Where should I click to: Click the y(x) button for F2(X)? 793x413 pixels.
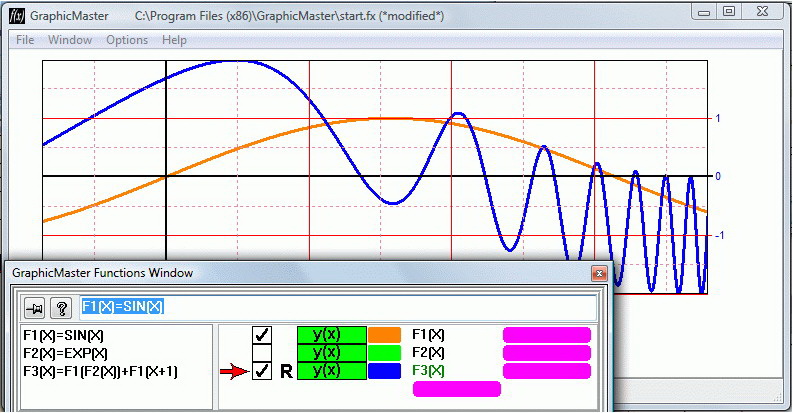click(332, 353)
